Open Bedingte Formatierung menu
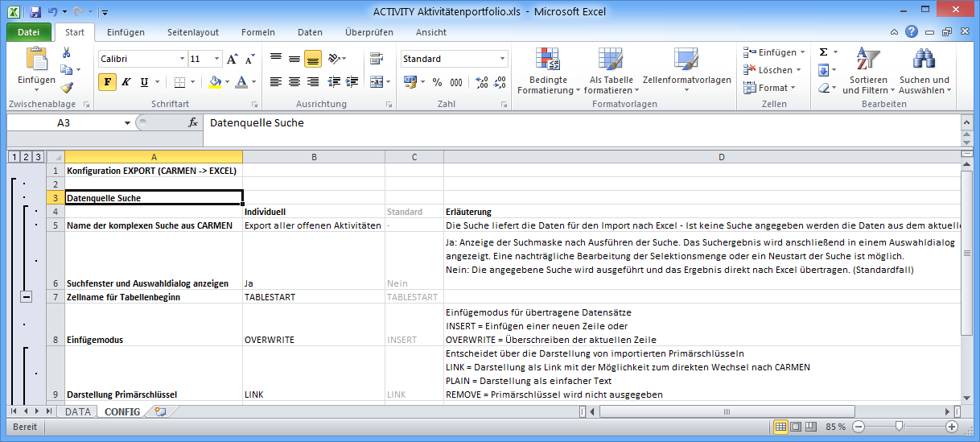980x442 pixels. [x=548, y=73]
